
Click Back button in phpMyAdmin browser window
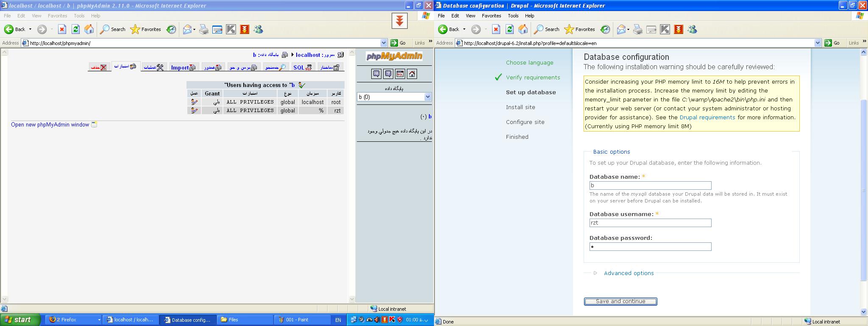(15, 29)
